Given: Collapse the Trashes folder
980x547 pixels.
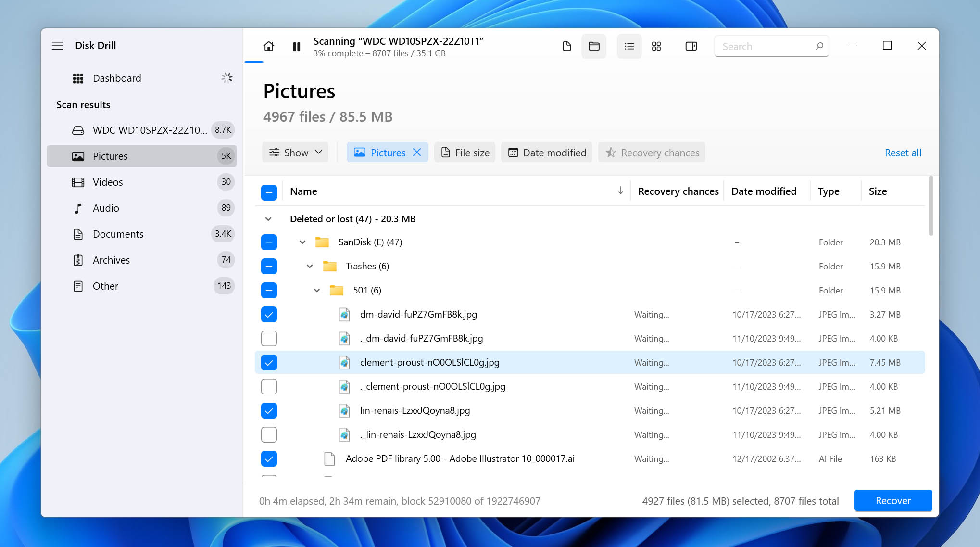Looking at the screenshot, I should [x=310, y=266].
